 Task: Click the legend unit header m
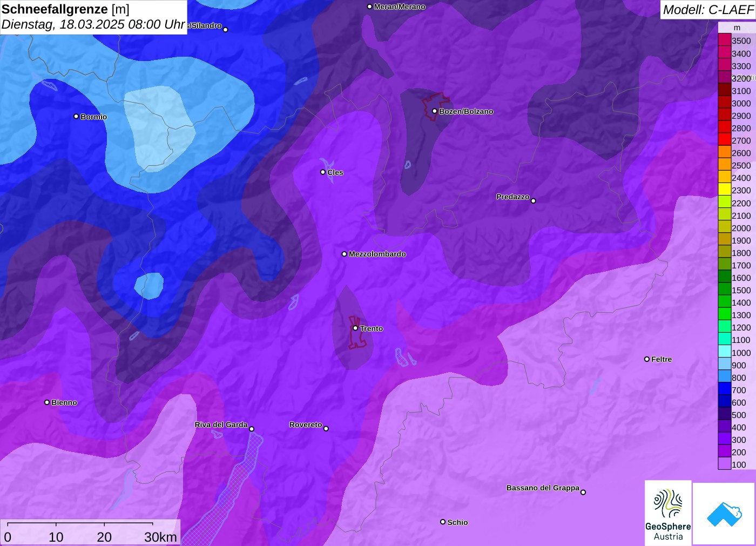click(x=737, y=28)
